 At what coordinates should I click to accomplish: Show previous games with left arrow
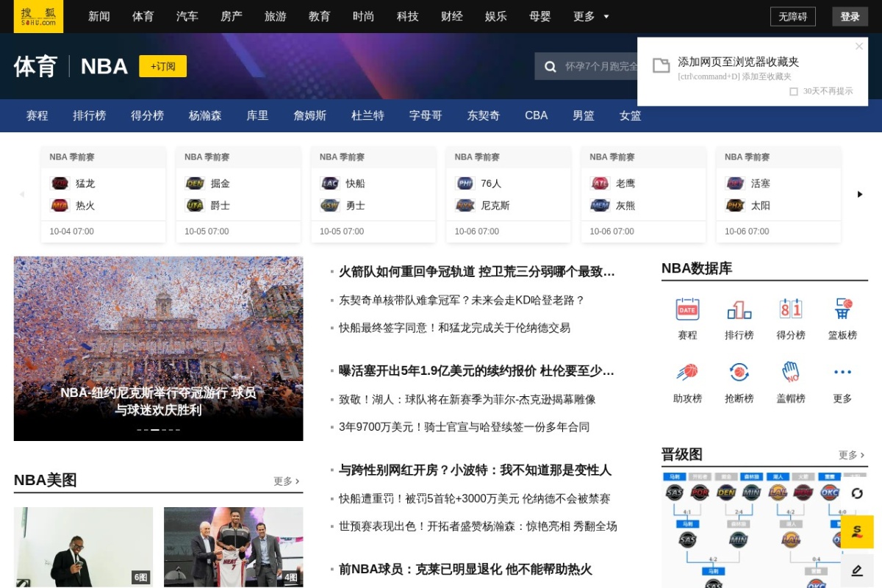(22, 194)
